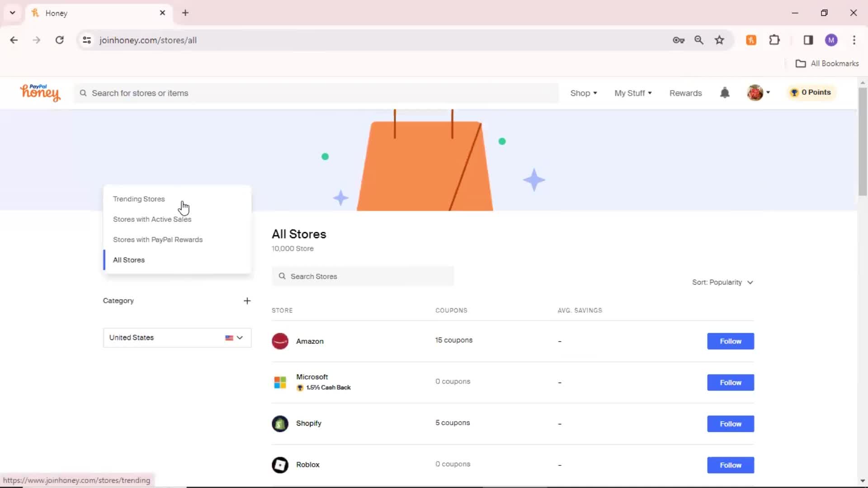The image size is (868, 488).
Task: Open a new browser tab
Action: pyautogui.click(x=185, y=13)
